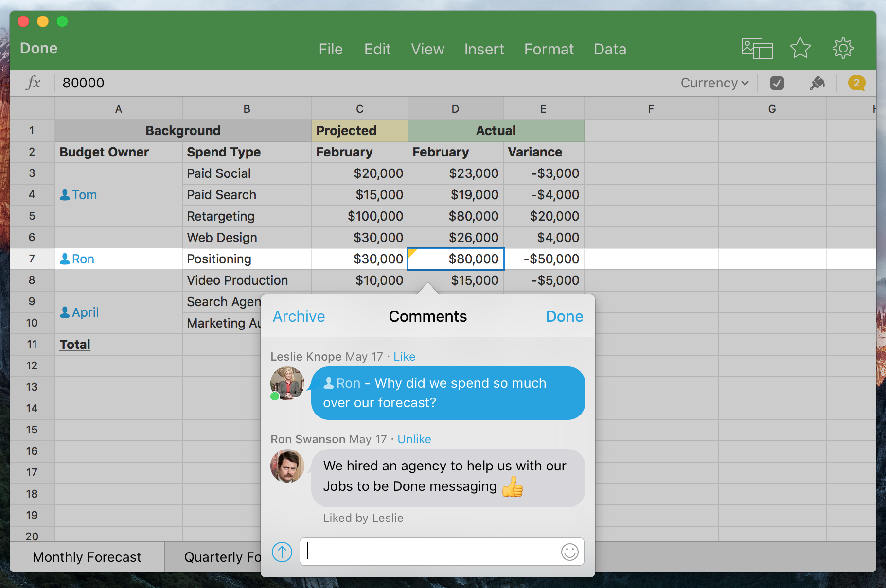Click the send comment arrow icon
886x588 pixels.
282,552
